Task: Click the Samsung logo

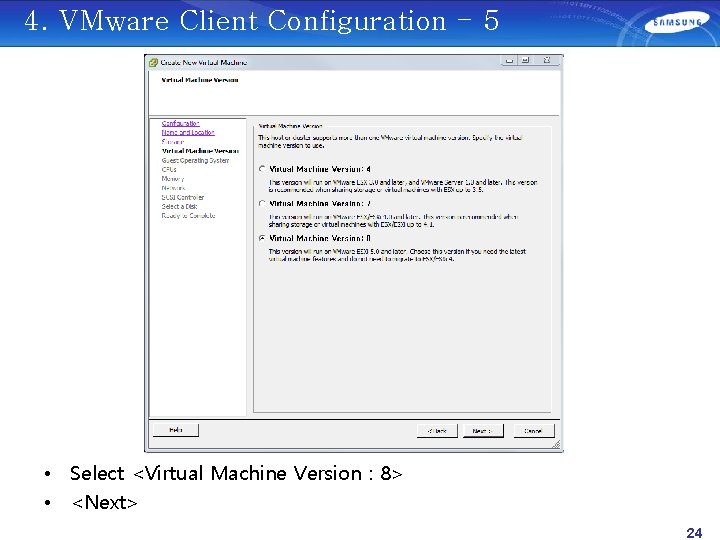Action: pos(677,23)
